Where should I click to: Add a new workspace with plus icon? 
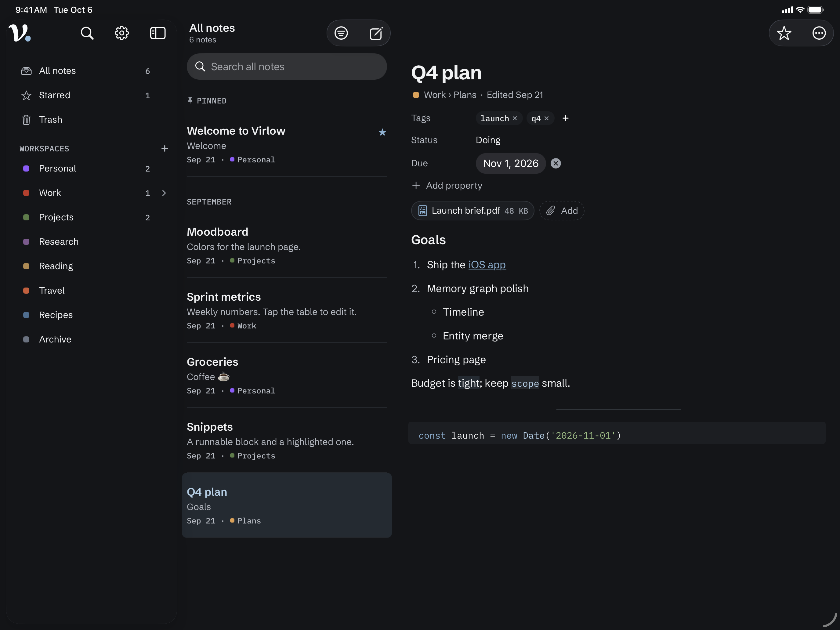tap(165, 148)
